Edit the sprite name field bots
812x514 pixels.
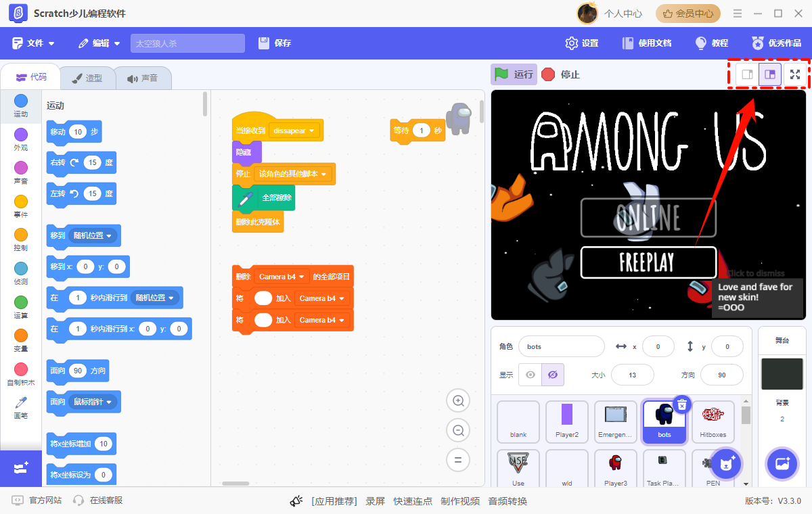coord(561,346)
